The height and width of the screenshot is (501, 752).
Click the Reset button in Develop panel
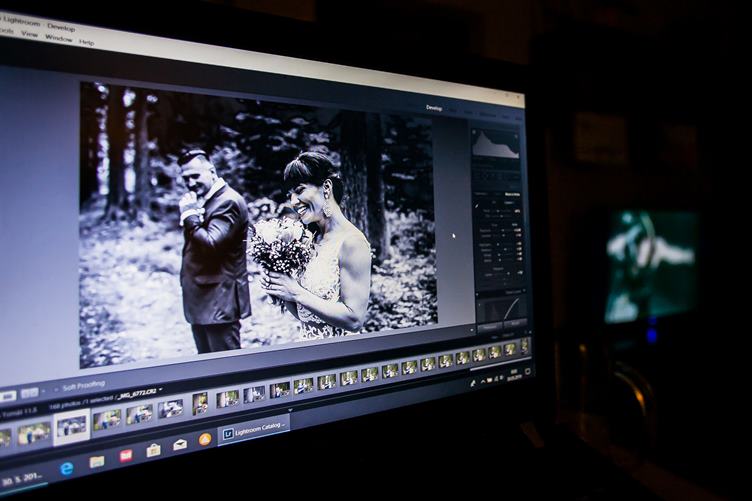515,323
